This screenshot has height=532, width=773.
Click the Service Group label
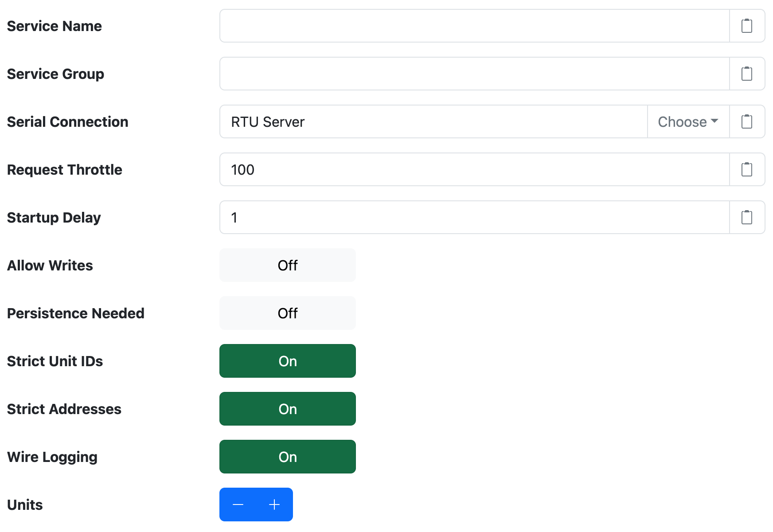pos(55,74)
